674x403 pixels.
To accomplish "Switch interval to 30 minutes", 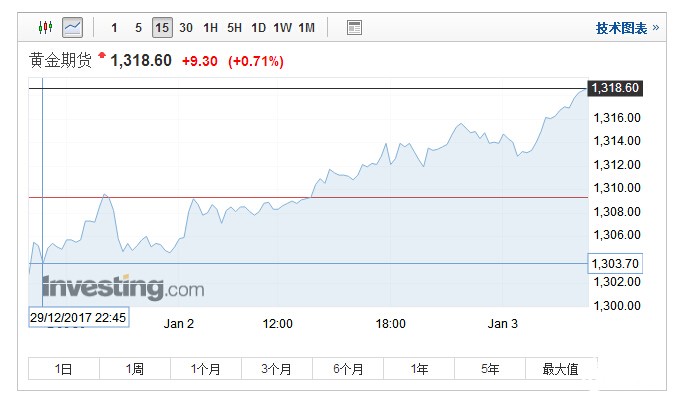I will coord(186,27).
